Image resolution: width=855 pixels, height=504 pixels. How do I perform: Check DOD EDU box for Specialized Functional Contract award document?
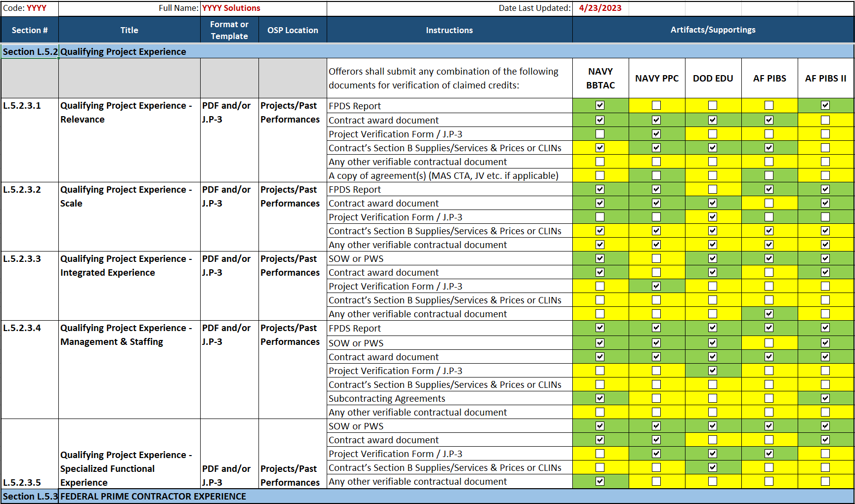point(713,440)
